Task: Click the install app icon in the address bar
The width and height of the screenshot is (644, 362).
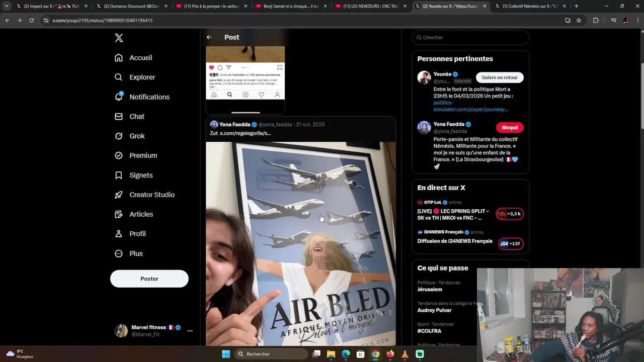Action: tap(568, 20)
